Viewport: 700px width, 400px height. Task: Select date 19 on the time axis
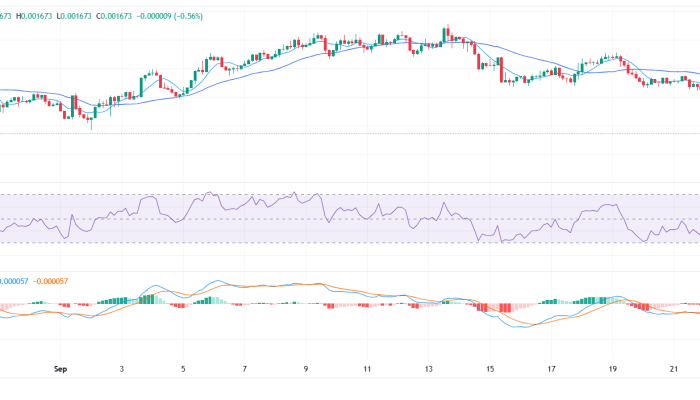(613, 369)
